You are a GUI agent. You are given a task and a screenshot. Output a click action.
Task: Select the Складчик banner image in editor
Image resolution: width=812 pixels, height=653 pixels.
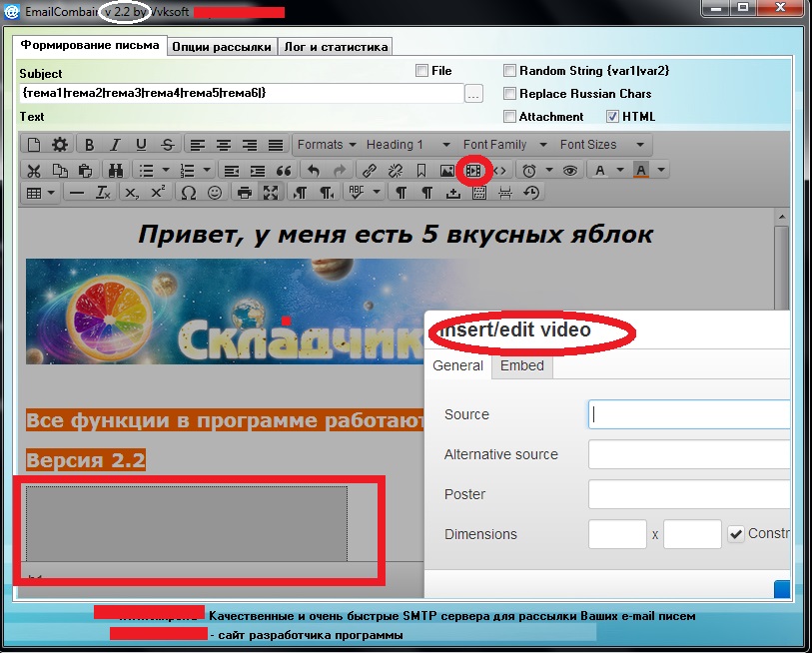[225, 312]
